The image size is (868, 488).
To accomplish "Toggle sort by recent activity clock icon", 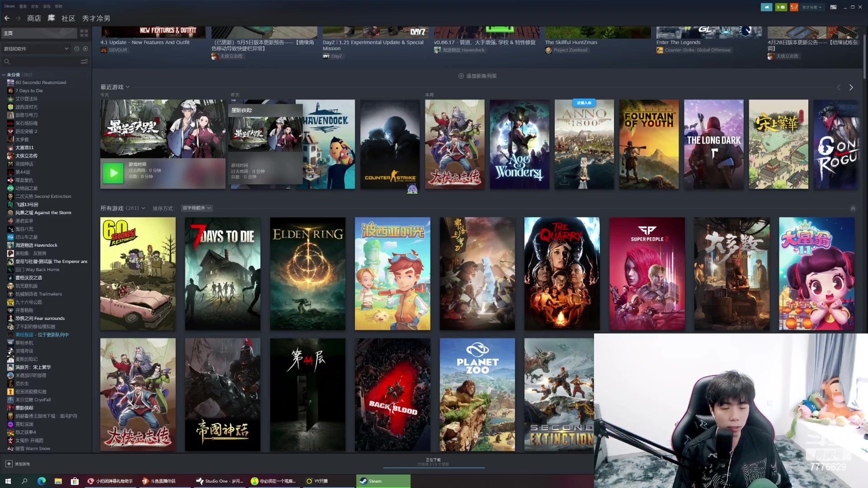I will [x=76, y=49].
